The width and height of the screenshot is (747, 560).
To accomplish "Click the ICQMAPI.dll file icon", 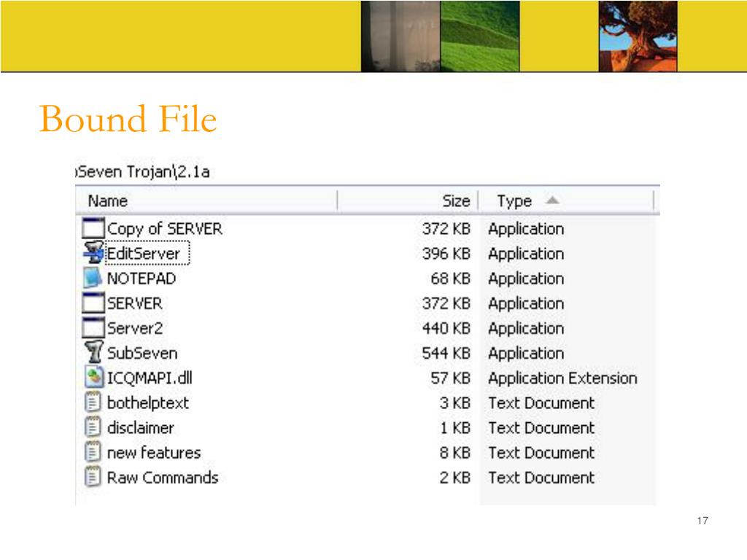I will click(x=94, y=378).
